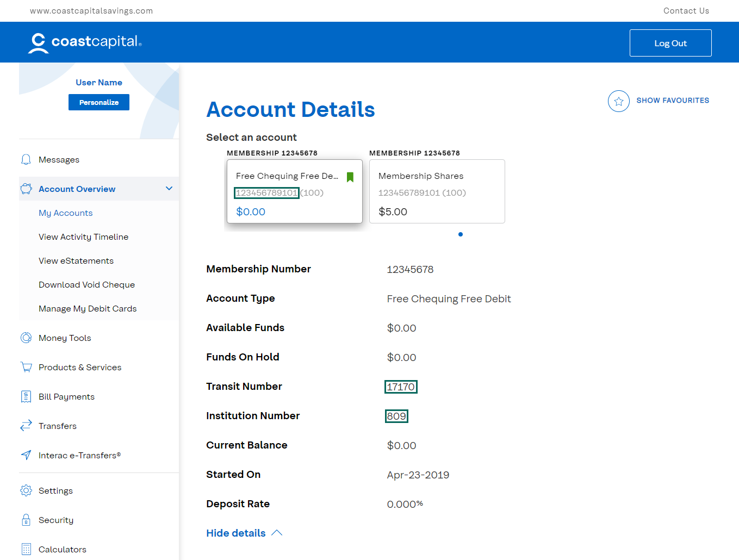The image size is (739, 560).
Task: Click the transit number 17170
Action: [401, 387]
